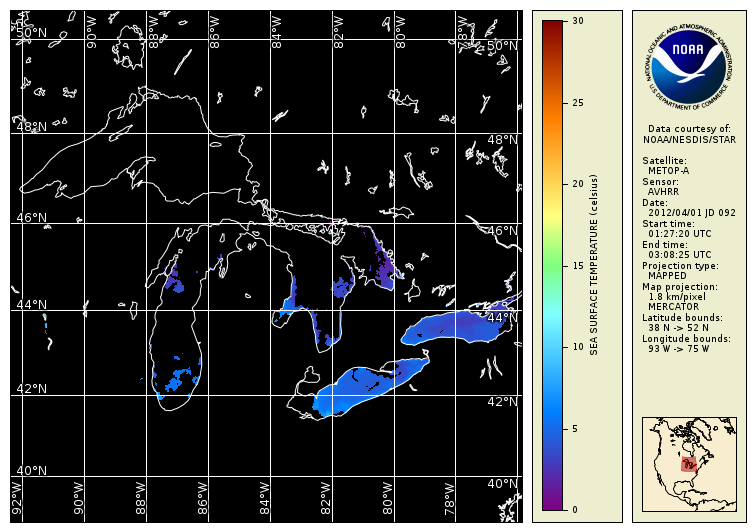This screenshot has width=756, height=532.
Task: Select the 5 tick label on color scale
Action: click(575, 429)
